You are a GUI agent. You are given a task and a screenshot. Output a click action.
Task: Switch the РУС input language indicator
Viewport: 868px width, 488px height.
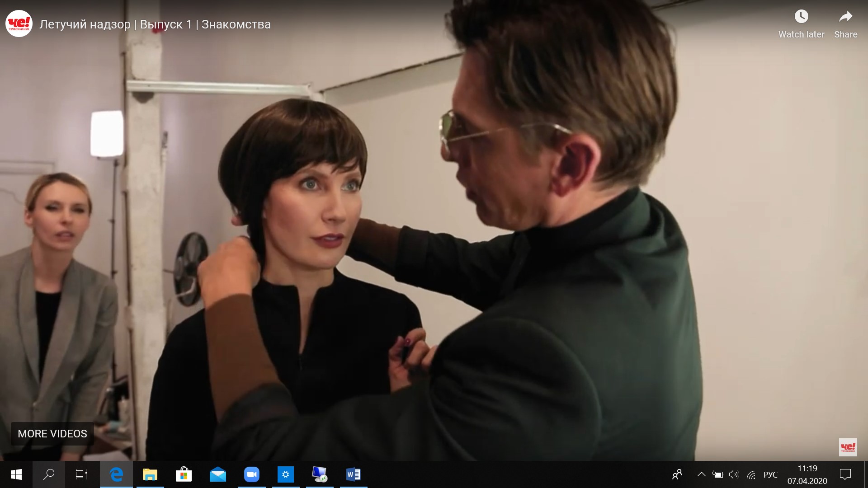(x=770, y=474)
